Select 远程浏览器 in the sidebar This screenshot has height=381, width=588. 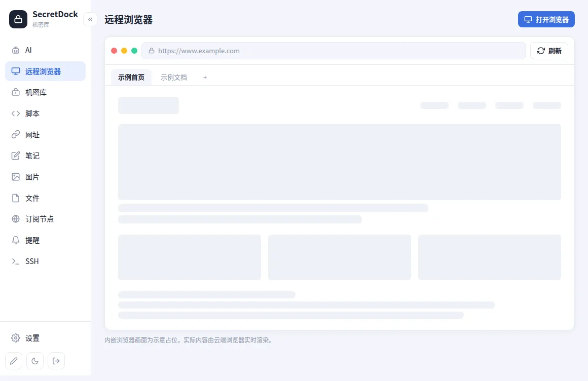click(46, 71)
